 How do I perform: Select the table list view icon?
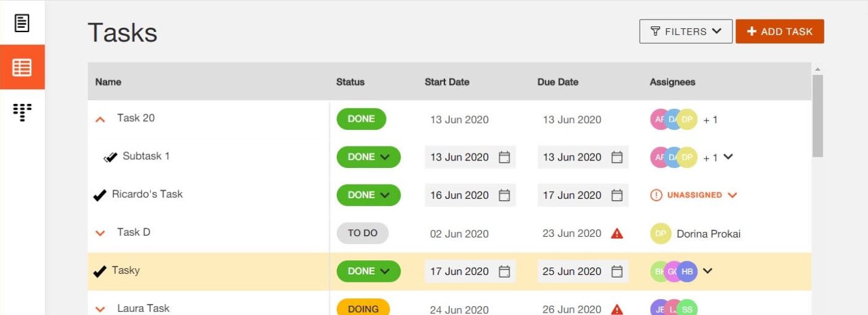tap(22, 67)
